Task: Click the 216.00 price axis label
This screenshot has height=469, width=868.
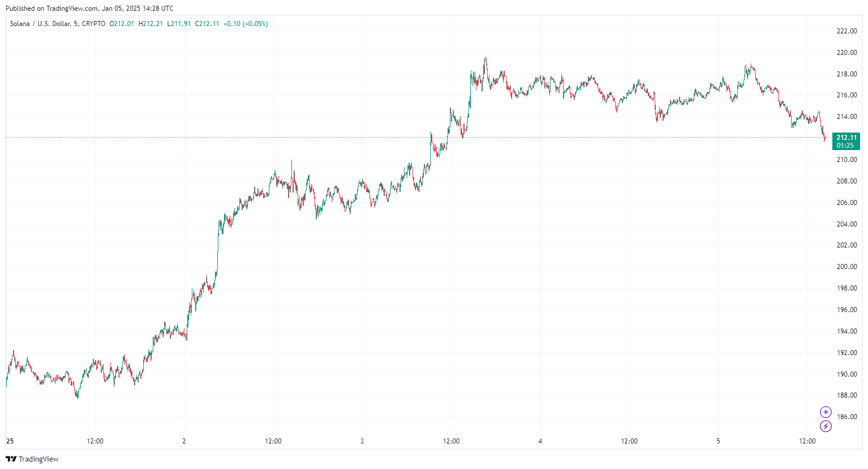Action: click(846, 95)
